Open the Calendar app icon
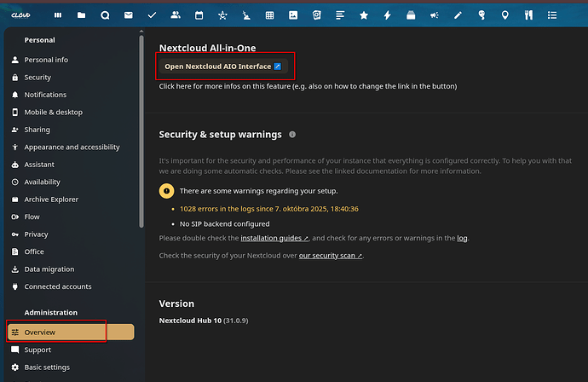 click(x=199, y=15)
